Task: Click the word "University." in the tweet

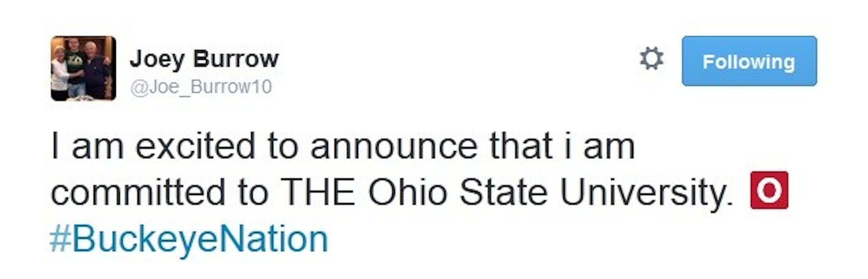Action: (x=647, y=192)
